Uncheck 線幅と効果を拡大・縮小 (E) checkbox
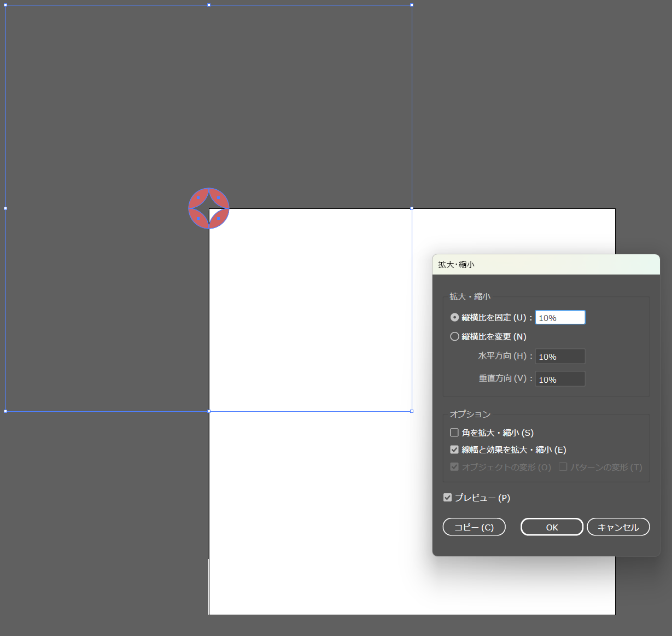The height and width of the screenshot is (636, 672). [x=454, y=450]
